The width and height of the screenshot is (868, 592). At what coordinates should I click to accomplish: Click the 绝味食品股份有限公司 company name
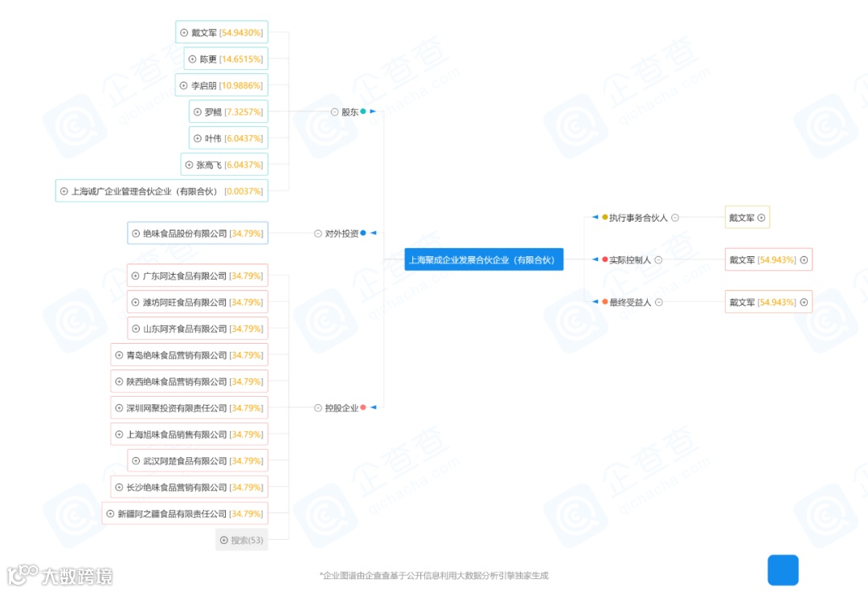(185, 234)
